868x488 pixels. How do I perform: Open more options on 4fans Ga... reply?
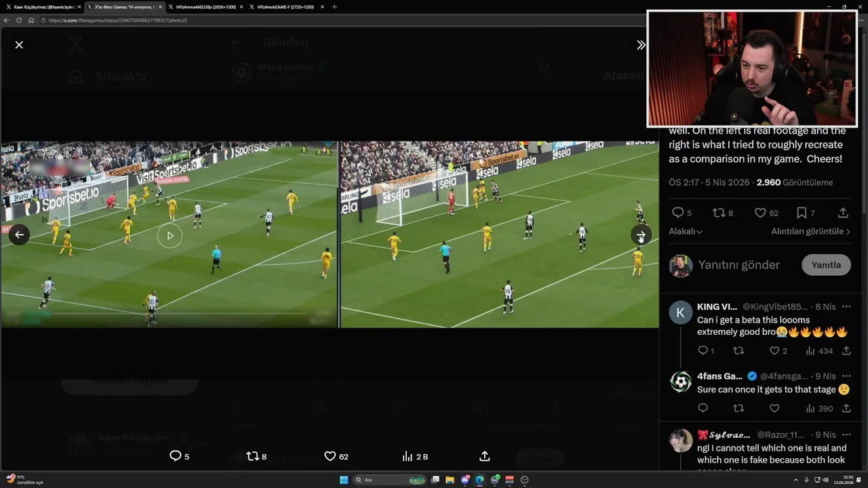[846, 376]
